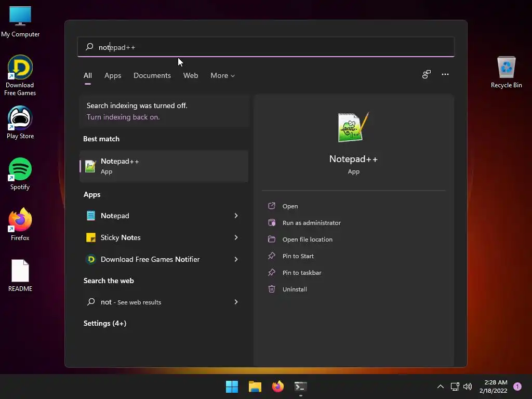Select Pin to taskbar option
This screenshot has height=399, width=532.
(302, 272)
